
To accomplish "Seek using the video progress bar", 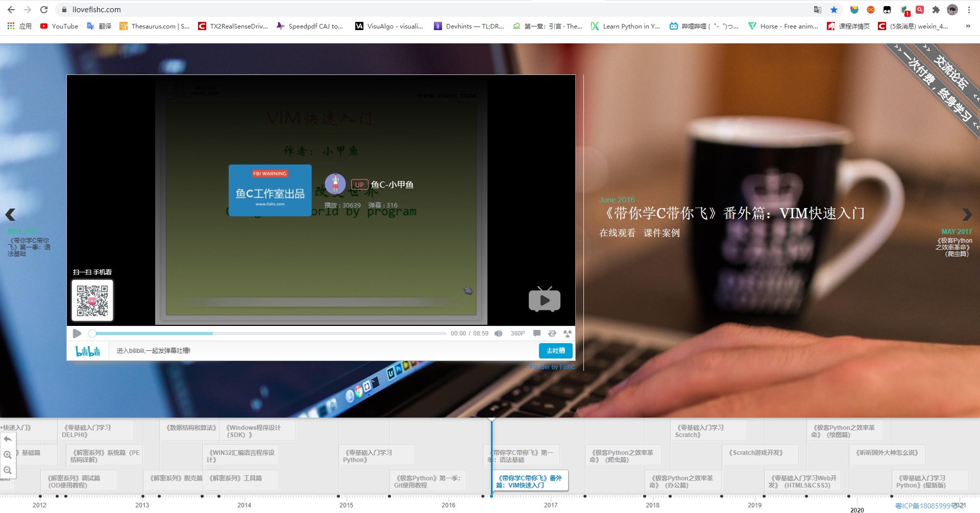I will point(269,334).
